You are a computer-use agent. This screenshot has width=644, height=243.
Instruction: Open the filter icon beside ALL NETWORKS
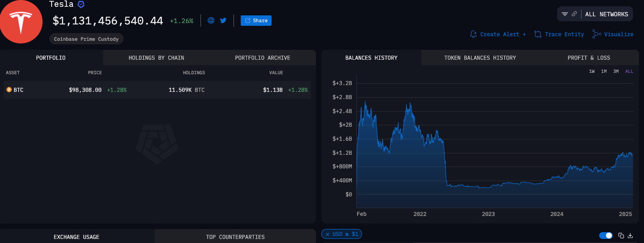565,14
